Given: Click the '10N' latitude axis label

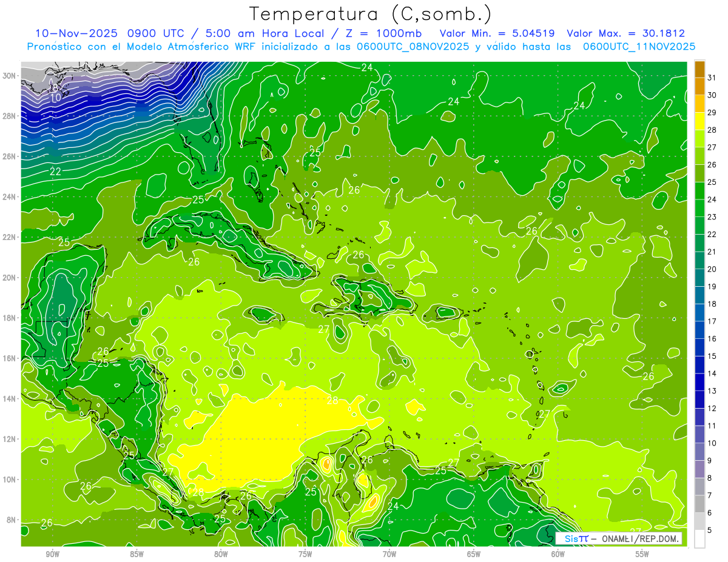Looking at the screenshot, I should tap(10, 480).
